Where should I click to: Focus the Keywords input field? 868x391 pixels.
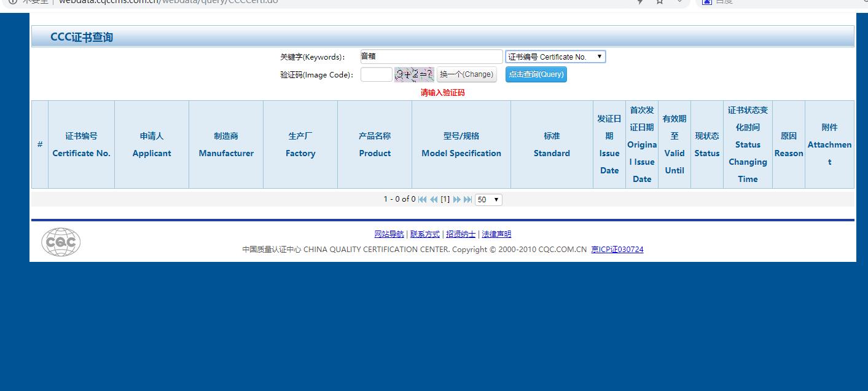tap(431, 57)
